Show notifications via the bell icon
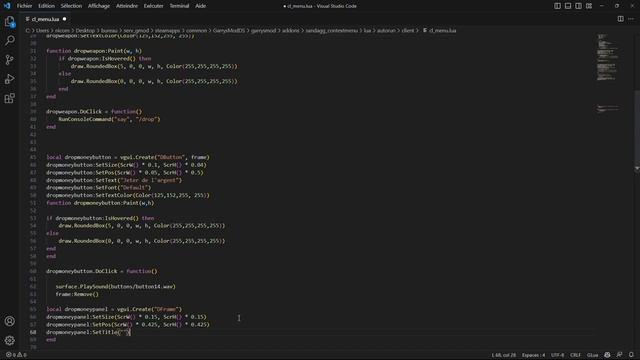This screenshot has height=360, width=640. coord(631,355)
